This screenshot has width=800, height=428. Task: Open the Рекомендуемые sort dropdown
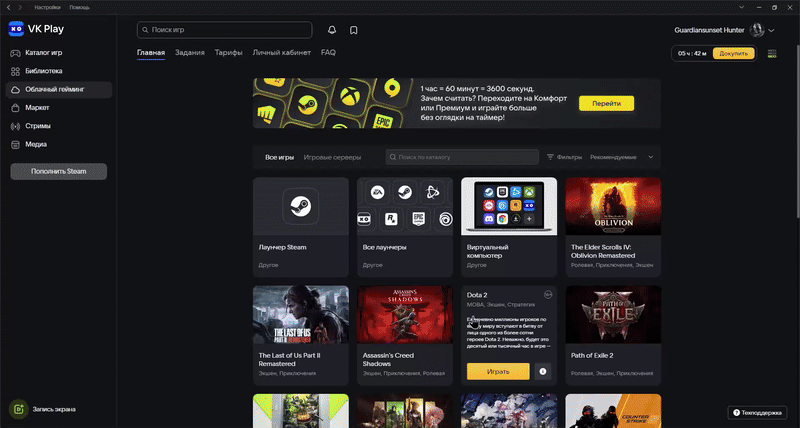621,157
